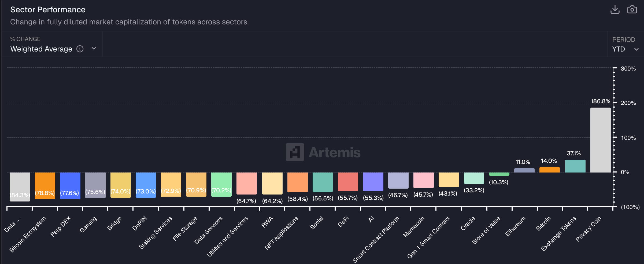Click the DeFi sector label
The height and width of the screenshot is (264, 644).
pos(344,222)
